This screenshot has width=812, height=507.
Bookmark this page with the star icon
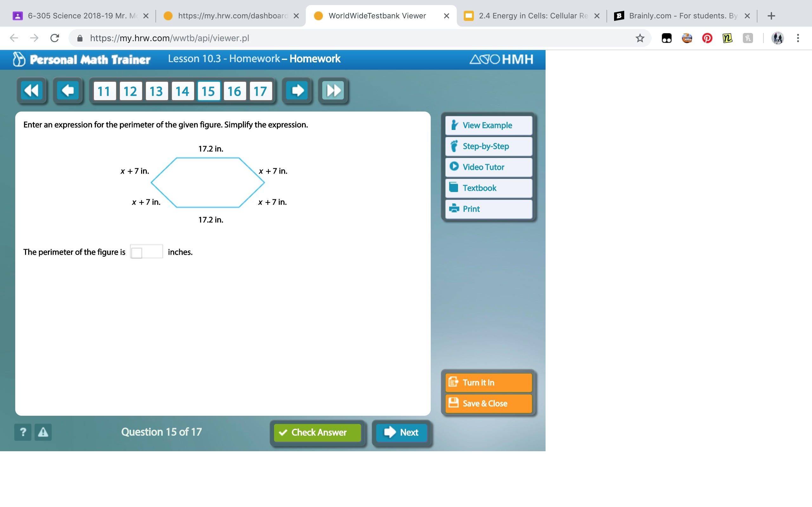click(639, 38)
